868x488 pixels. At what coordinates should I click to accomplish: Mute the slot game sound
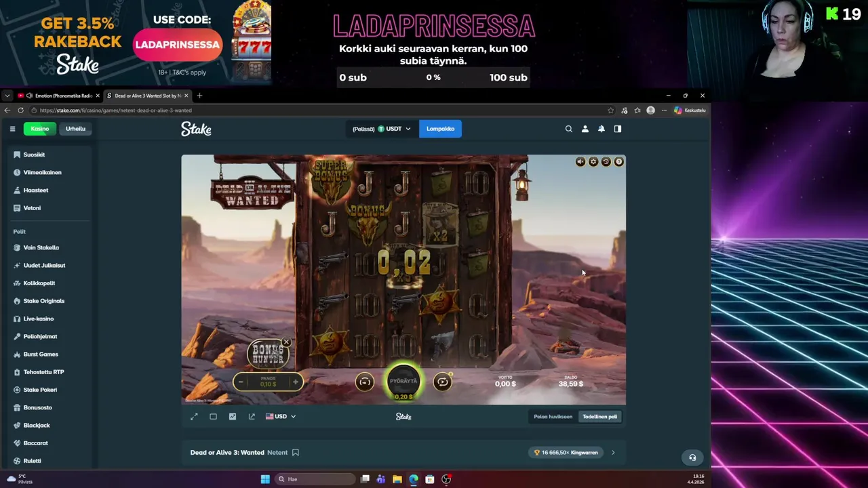[x=580, y=161]
